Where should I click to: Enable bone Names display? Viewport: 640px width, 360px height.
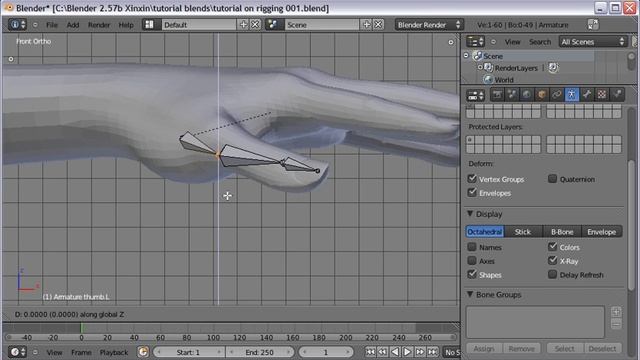(472, 247)
